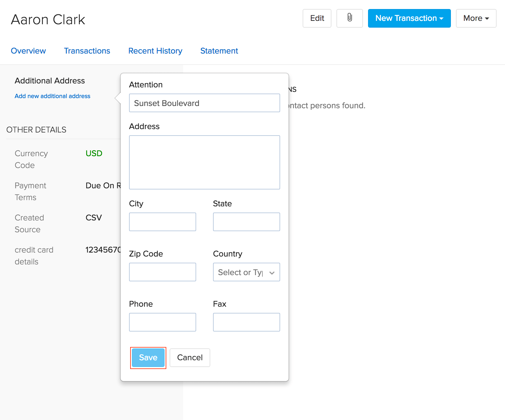Save the additional address
The width and height of the screenshot is (505, 420).
(x=148, y=357)
